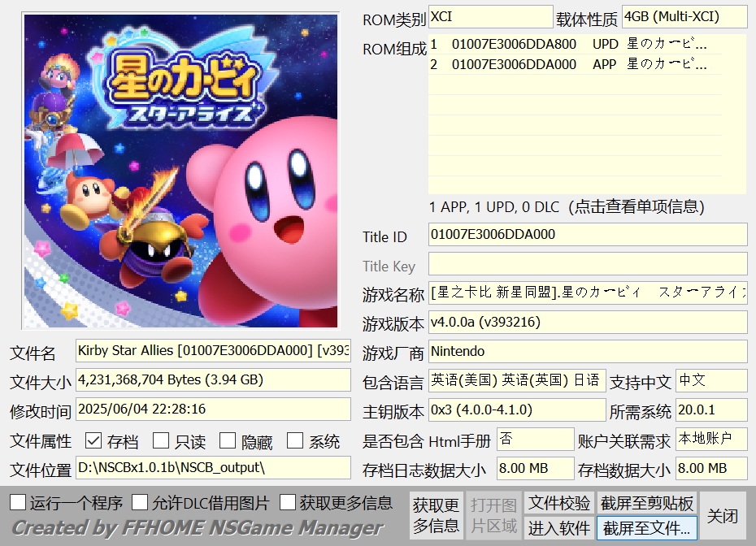Click the 存档日志数据大小 field
This screenshot has width=756, height=546.
coord(536,469)
